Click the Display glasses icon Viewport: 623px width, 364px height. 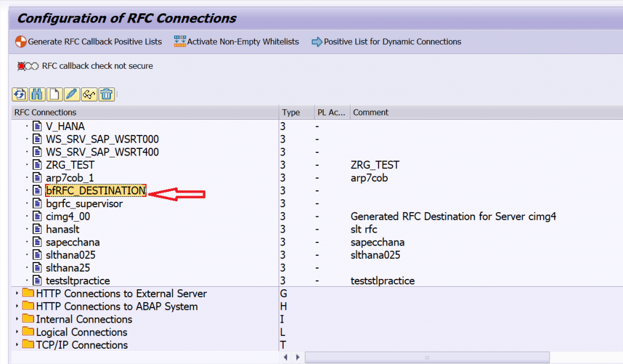point(89,94)
